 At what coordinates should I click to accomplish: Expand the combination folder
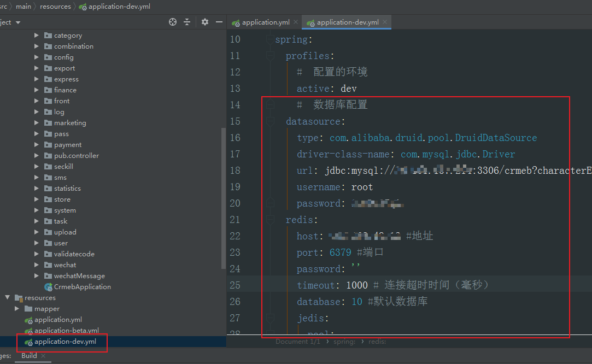click(37, 46)
